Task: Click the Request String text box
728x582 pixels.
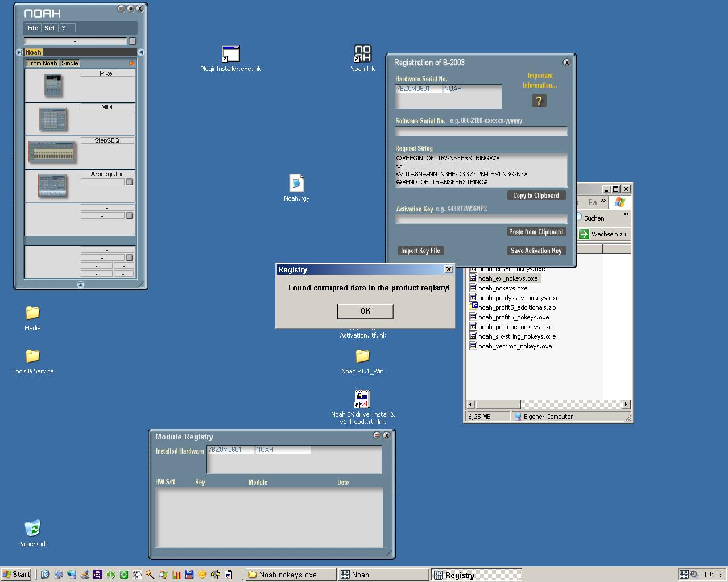Action: point(481,170)
